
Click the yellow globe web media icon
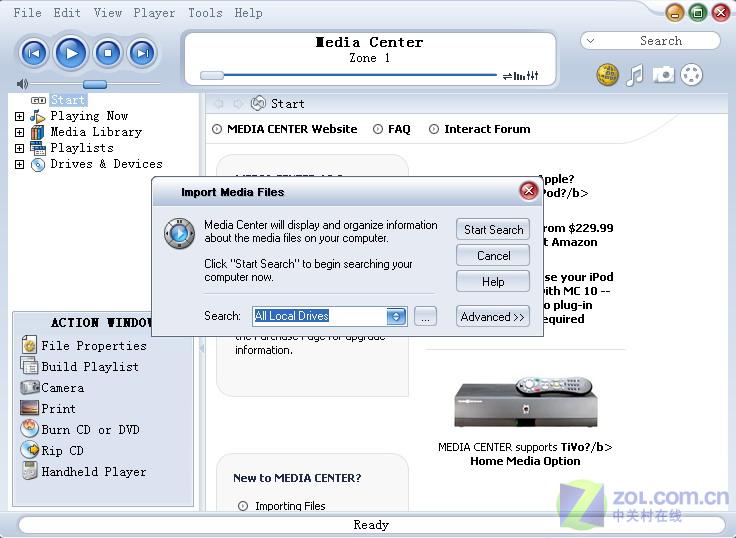607,75
